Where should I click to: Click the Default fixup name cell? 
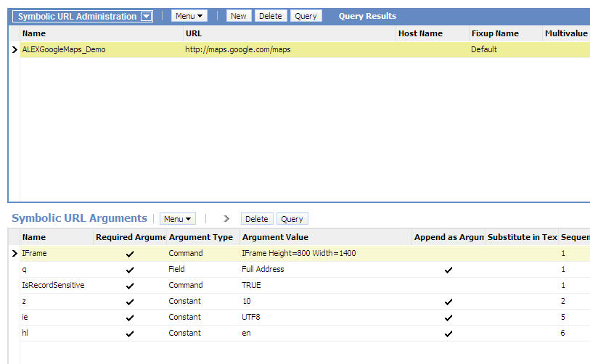pos(505,49)
